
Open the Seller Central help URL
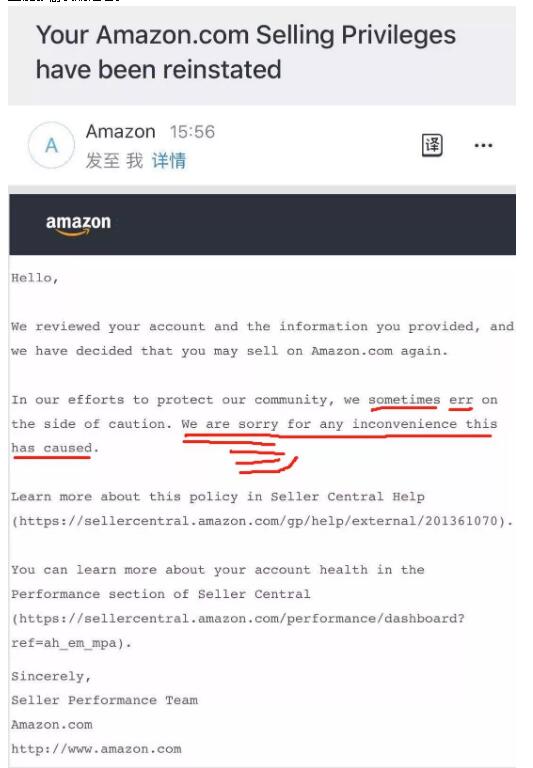coord(262,521)
